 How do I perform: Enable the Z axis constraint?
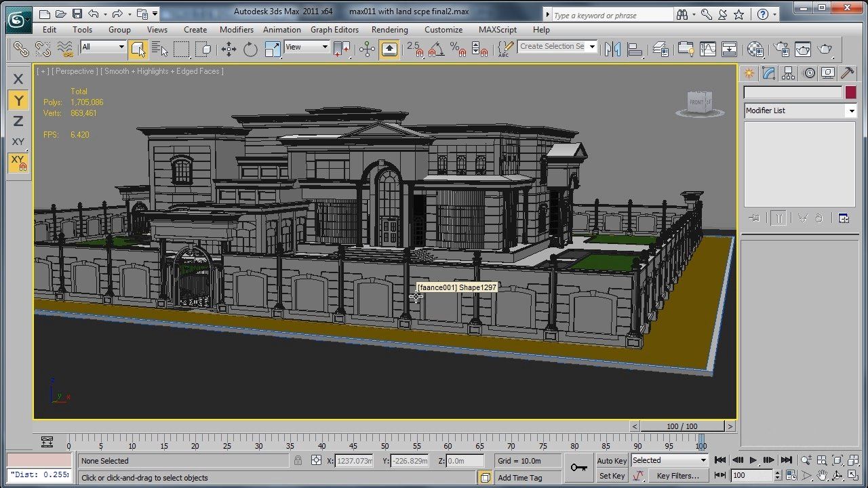point(18,121)
